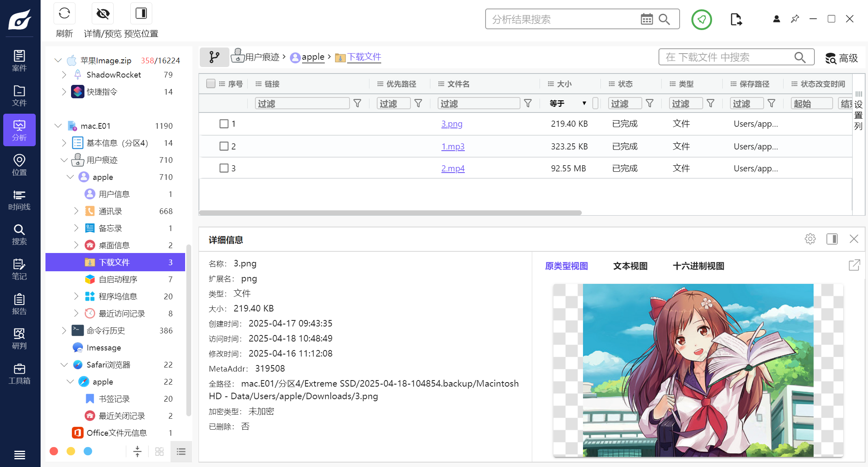Screen dimensions: 868x467
Task: Toggle the 详情/预览 eye icon
Action: [103, 13]
